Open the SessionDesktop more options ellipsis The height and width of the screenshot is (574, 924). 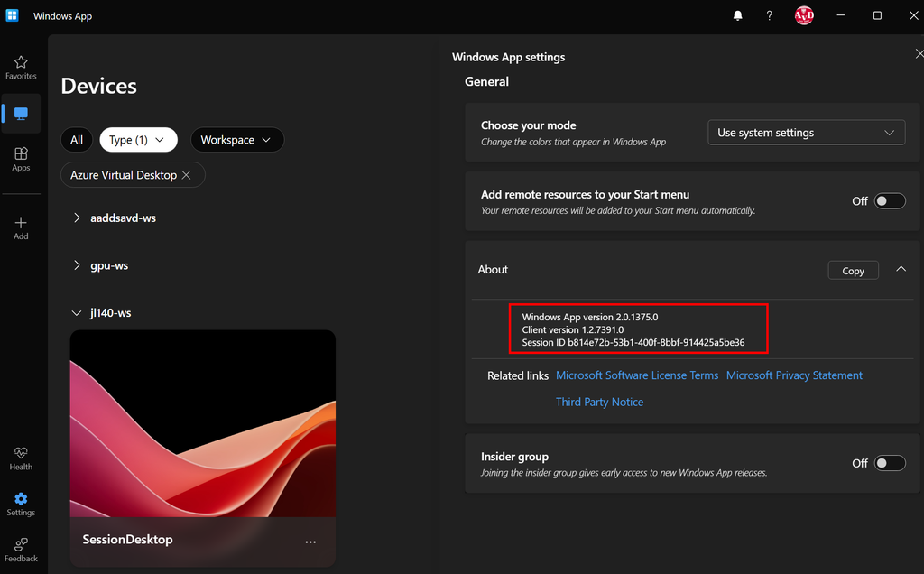[x=310, y=542]
